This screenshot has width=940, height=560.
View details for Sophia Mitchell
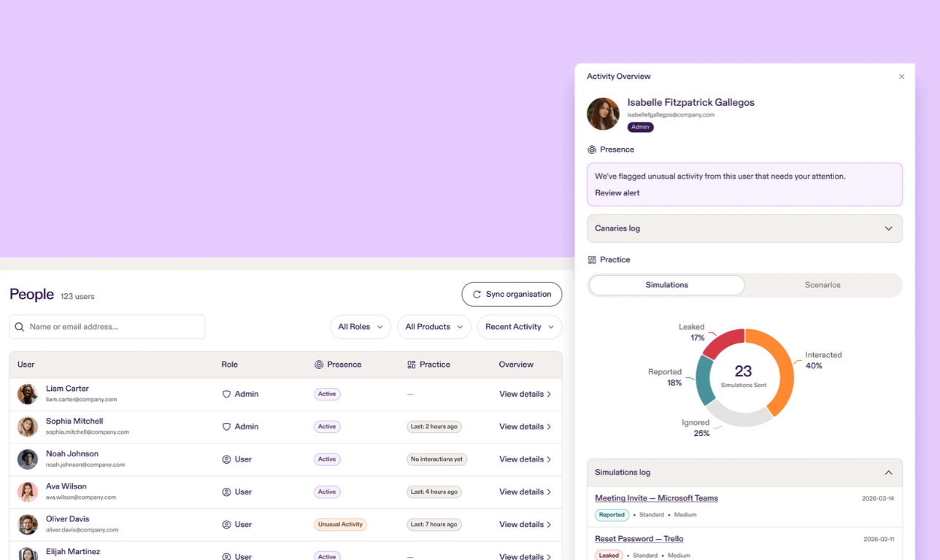pyautogui.click(x=525, y=427)
